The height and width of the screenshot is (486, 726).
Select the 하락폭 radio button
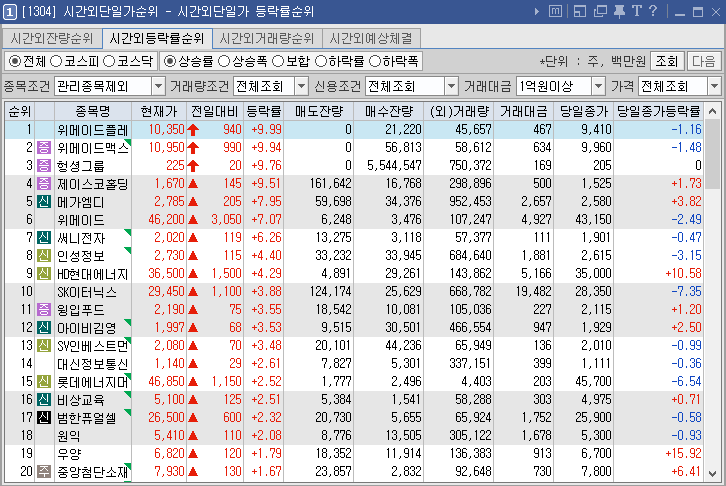pos(375,61)
